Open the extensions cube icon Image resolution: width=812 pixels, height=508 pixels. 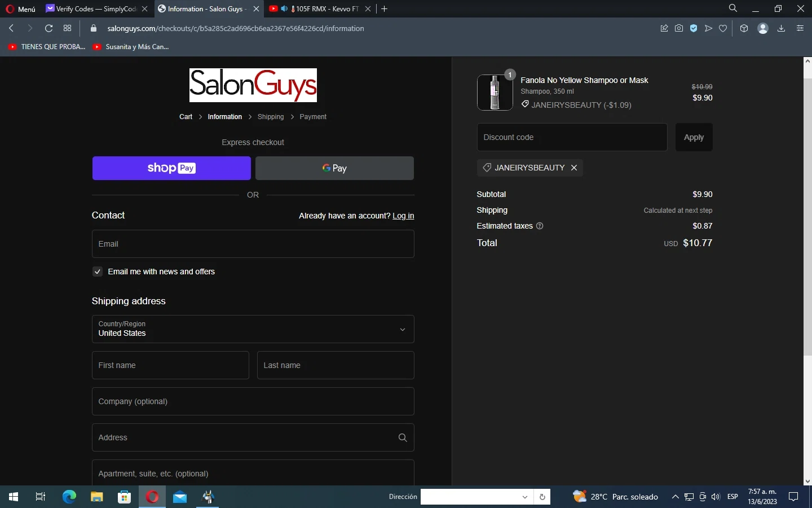pyautogui.click(x=744, y=28)
